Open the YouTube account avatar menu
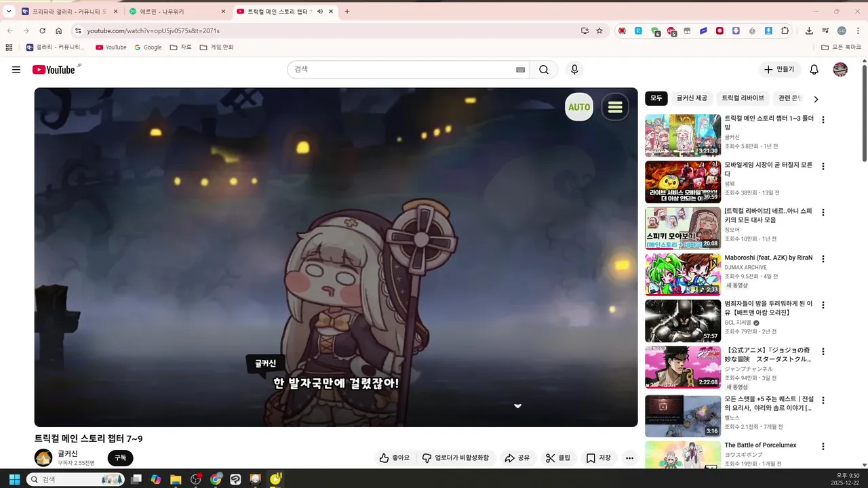Image resolution: width=868 pixels, height=488 pixels. coord(840,70)
